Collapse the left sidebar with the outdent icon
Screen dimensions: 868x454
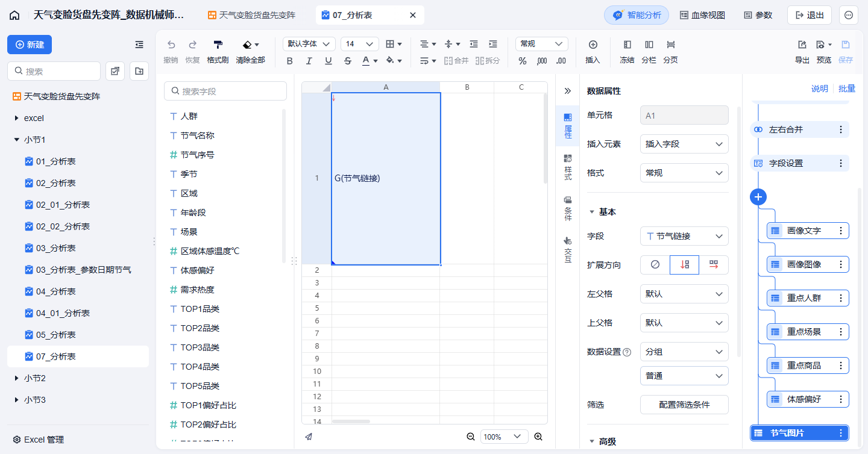[139, 45]
